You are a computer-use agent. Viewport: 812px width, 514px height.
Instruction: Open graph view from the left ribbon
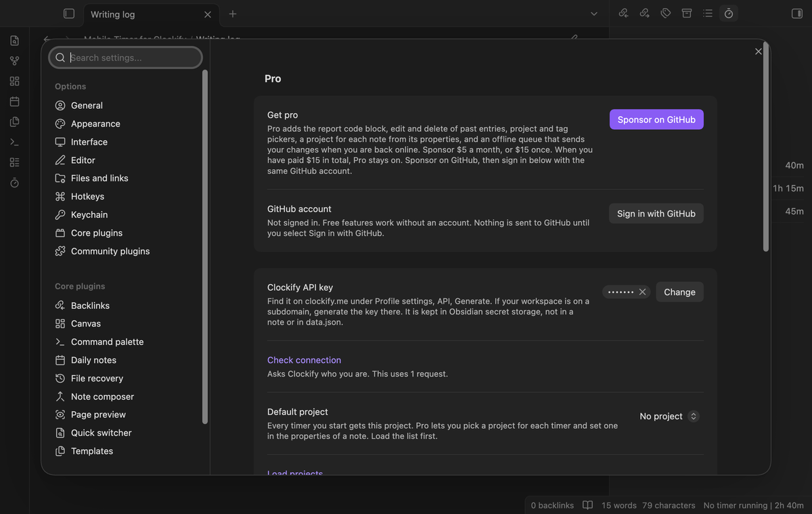coord(14,61)
